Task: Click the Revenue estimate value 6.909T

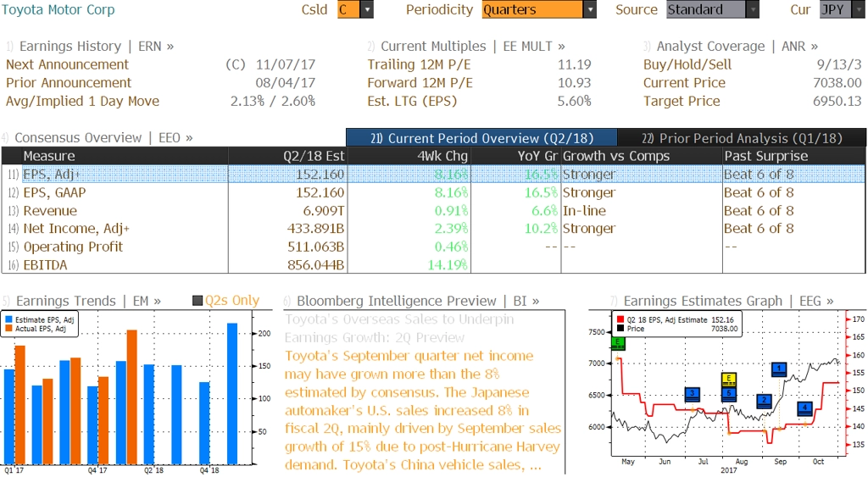Action: (323, 211)
